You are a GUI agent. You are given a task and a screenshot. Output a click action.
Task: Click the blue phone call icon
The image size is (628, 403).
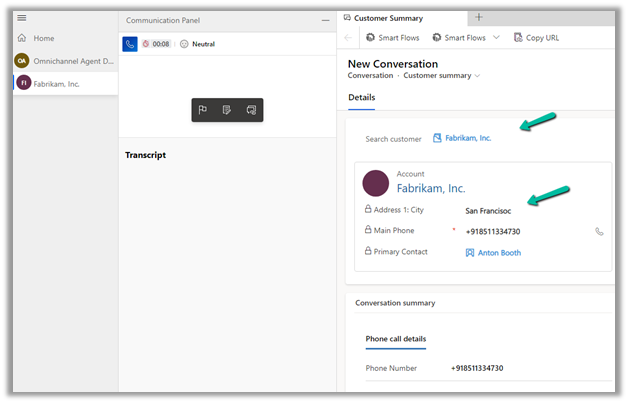pyautogui.click(x=130, y=44)
